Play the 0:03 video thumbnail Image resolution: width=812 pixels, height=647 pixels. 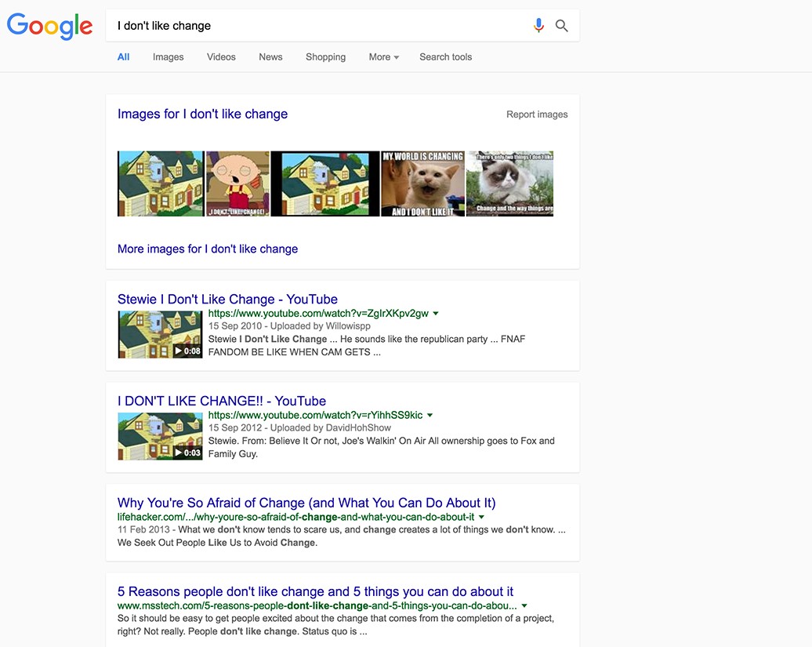160,436
